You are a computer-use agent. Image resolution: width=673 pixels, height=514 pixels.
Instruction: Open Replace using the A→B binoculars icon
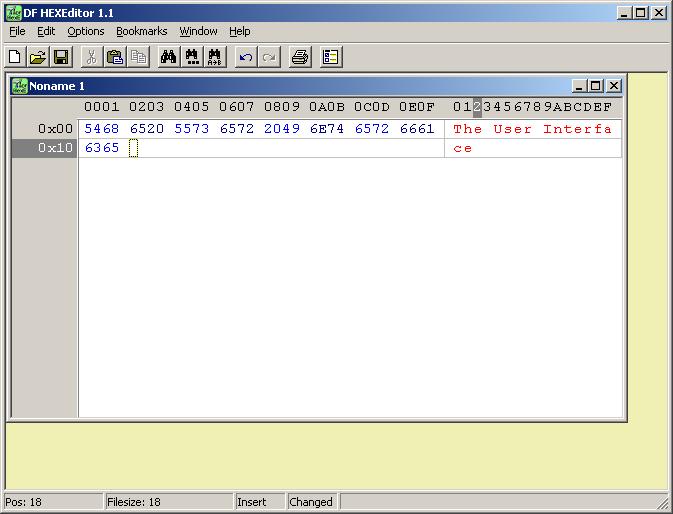215,57
